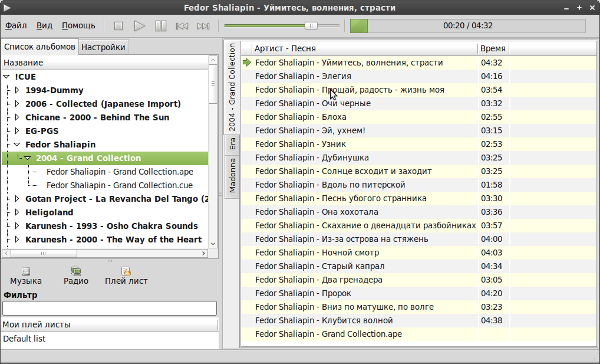
Task: Click the Play button in toolbar
Action: 139,26
